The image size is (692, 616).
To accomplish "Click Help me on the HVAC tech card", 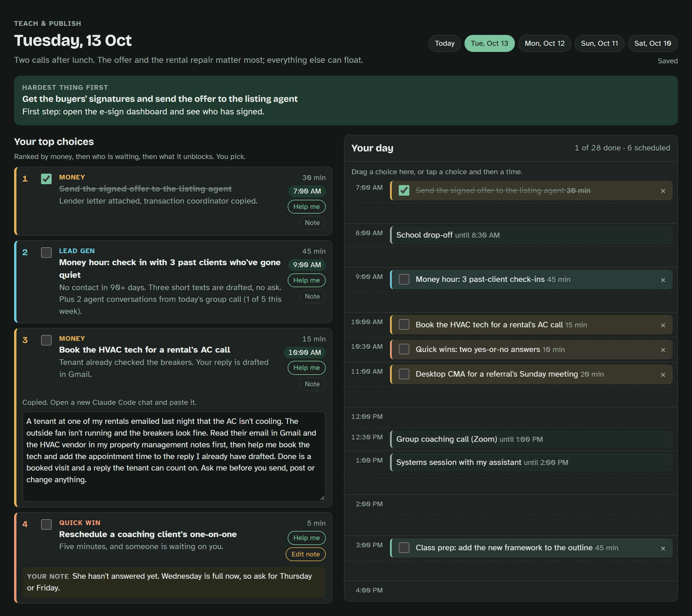I will 306,368.
